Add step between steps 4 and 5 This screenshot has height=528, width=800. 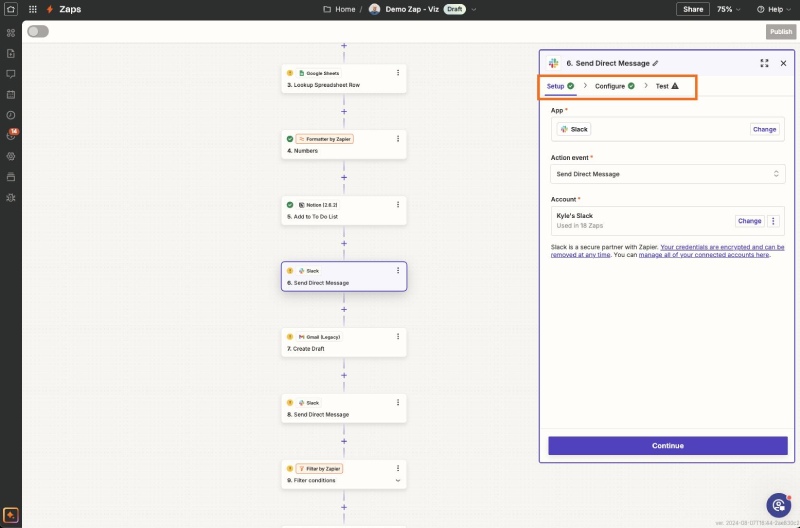(x=344, y=178)
